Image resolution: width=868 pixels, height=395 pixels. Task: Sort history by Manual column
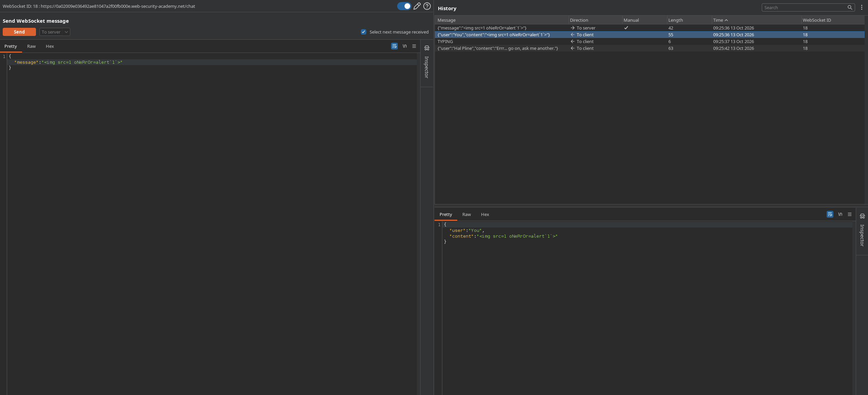click(644, 20)
